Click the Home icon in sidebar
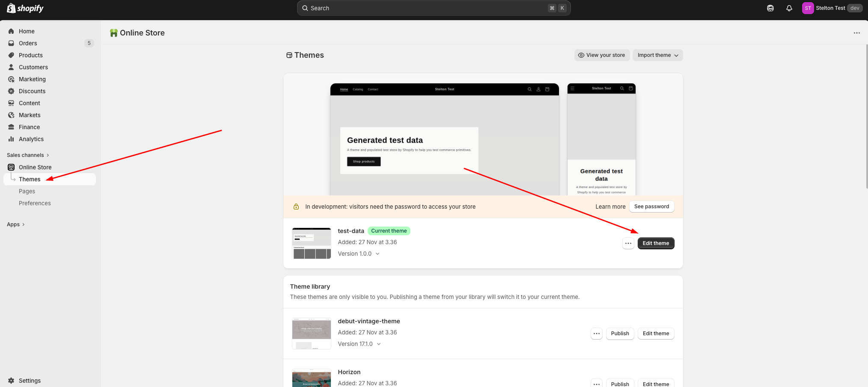The height and width of the screenshot is (387, 868). pos(11,31)
